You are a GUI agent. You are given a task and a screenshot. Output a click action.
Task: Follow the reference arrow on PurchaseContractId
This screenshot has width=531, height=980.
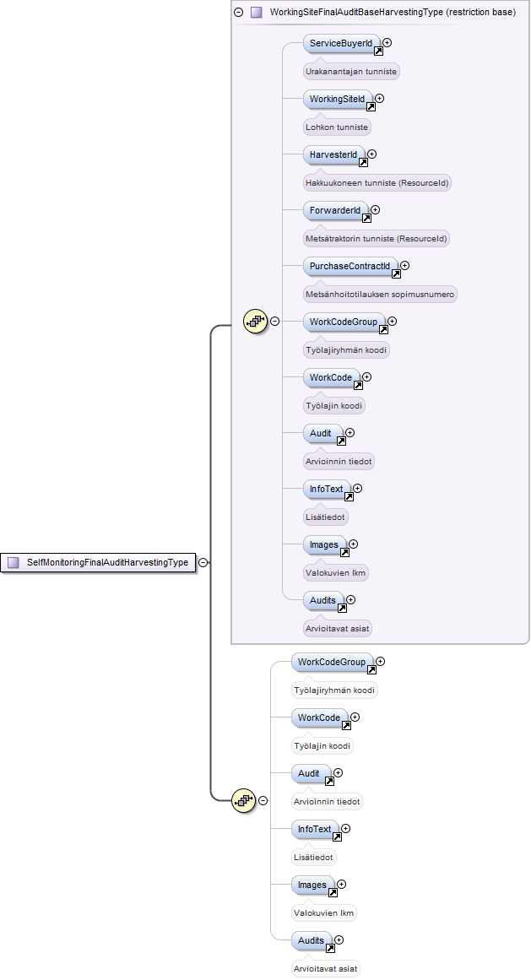click(x=396, y=273)
